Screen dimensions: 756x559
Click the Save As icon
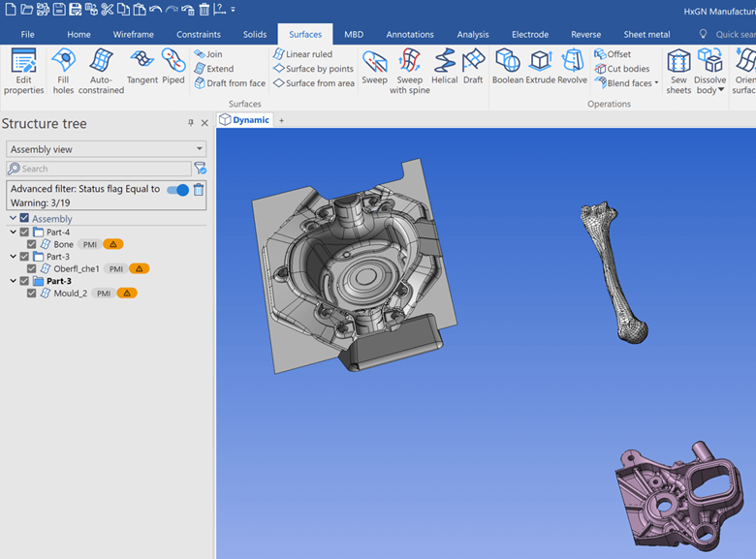coord(75,9)
